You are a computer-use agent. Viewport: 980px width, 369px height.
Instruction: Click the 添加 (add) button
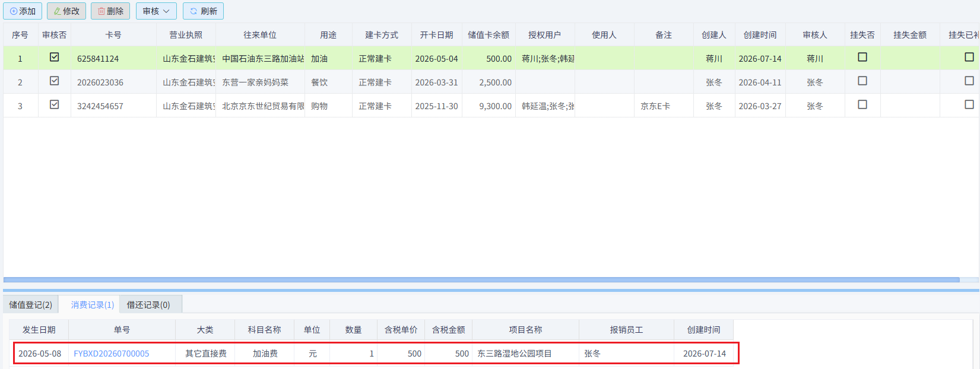point(23,11)
